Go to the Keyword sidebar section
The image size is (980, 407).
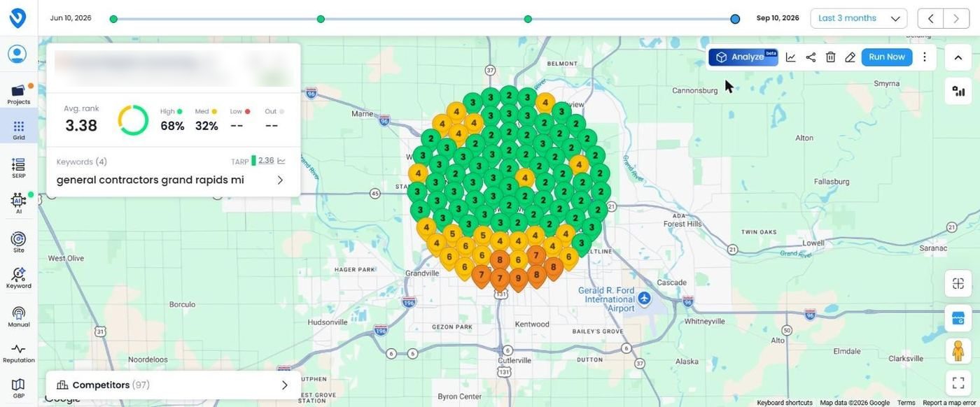pyautogui.click(x=19, y=278)
